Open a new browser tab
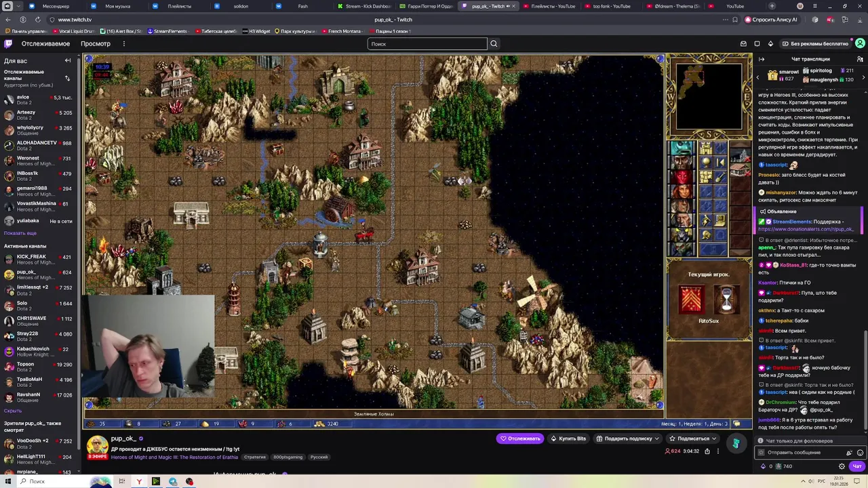 pos(772,6)
